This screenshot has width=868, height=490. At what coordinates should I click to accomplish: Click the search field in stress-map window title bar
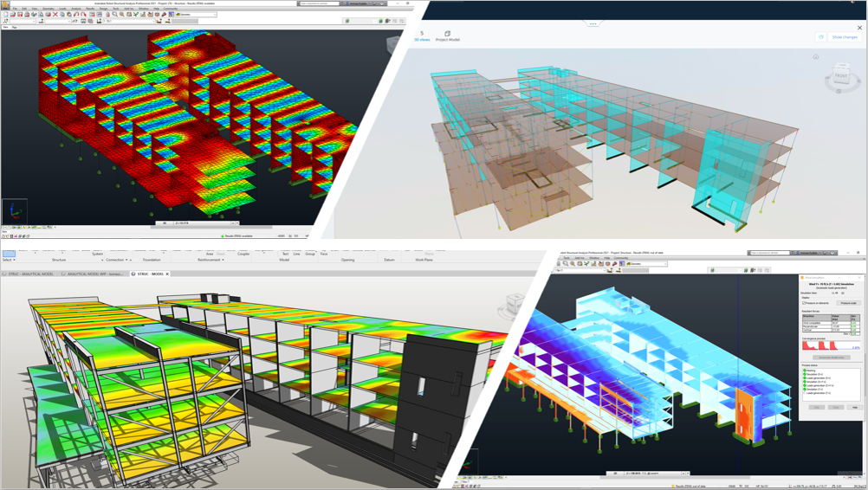[x=320, y=3]
